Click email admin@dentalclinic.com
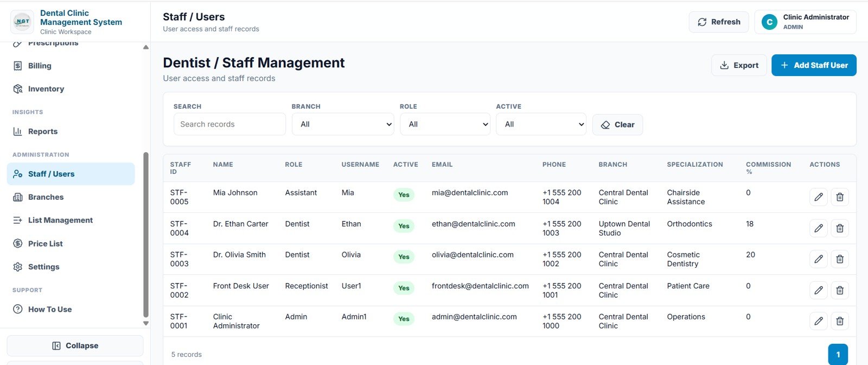Screen dimensions: 868x365 point(474,317)
